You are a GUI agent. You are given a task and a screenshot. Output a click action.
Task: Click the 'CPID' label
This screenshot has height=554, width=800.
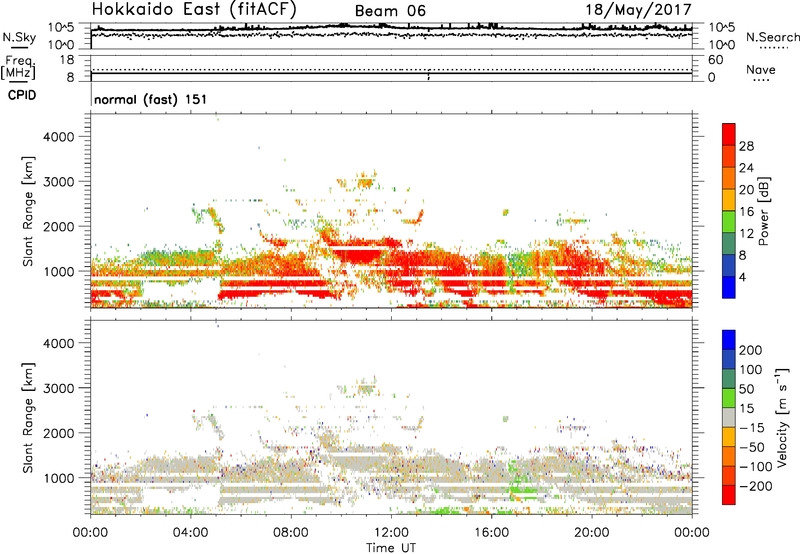[x=22, y=95]
